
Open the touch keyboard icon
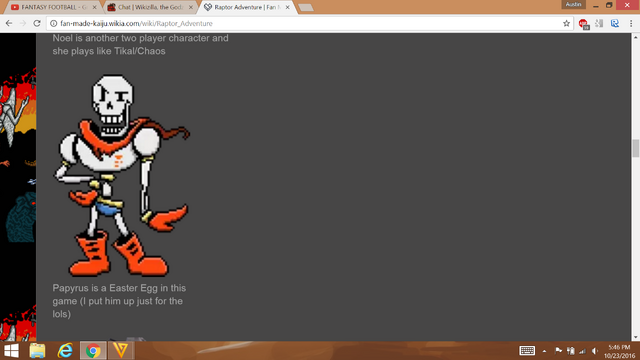click(527, 351)
